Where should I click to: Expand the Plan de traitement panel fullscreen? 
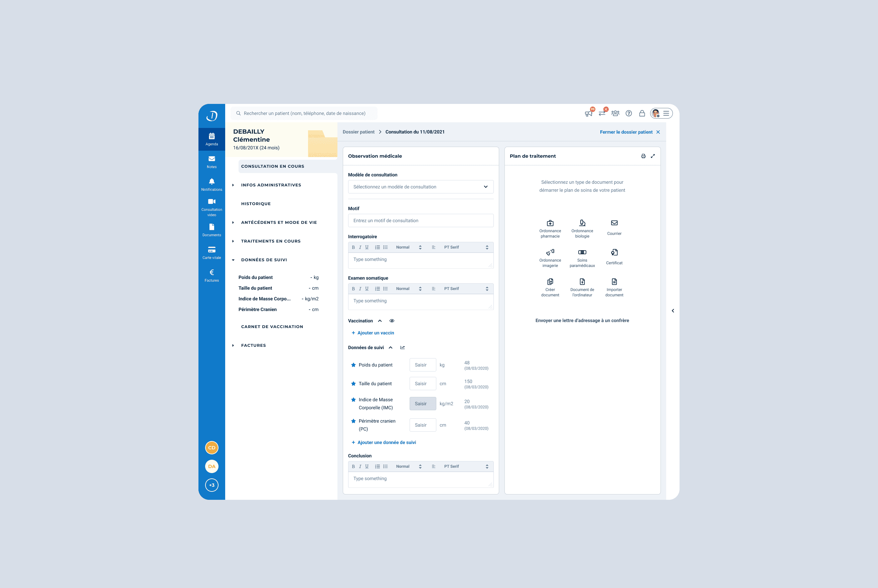[x=653, y=156]
